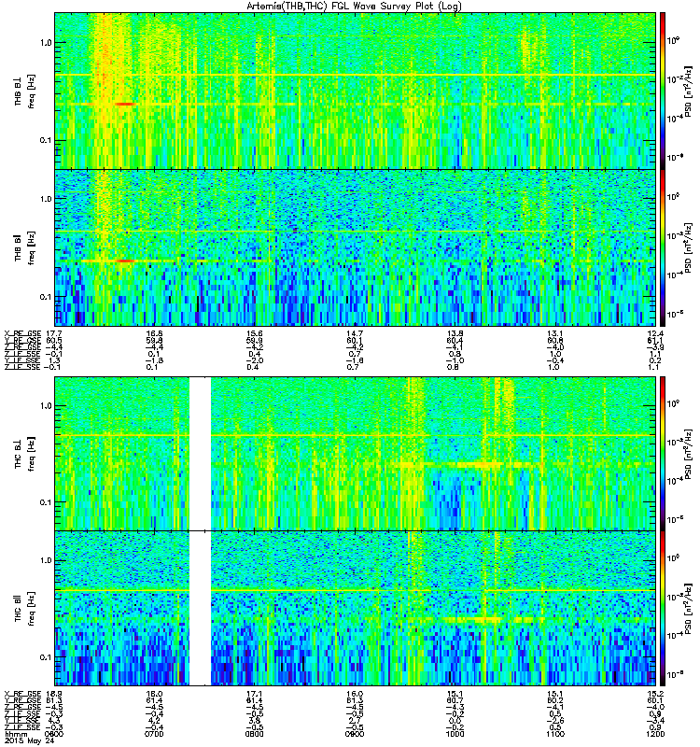This screenshot has width=700, height=747.
Task: Click the "1.0" frequency tick of THB B-parallel panel
Action: (x=46, y=199)
